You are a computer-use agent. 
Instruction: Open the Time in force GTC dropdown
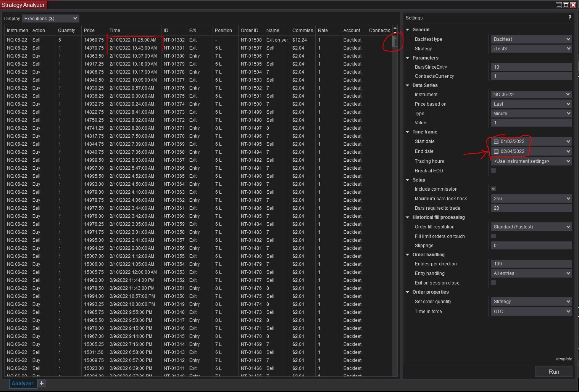[531, 311]
